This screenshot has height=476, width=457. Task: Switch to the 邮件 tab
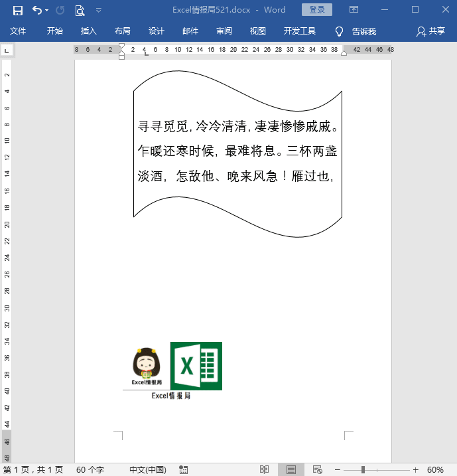190,31
